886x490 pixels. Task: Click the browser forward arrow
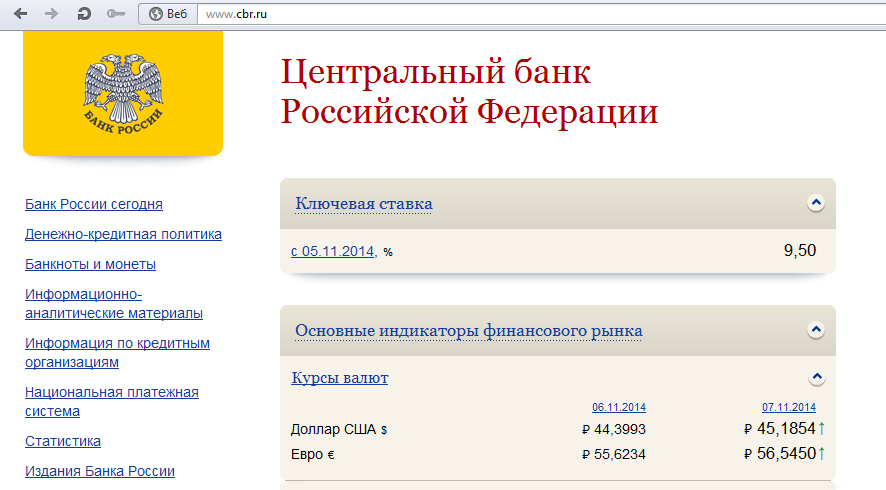click(x=52, y=14)
